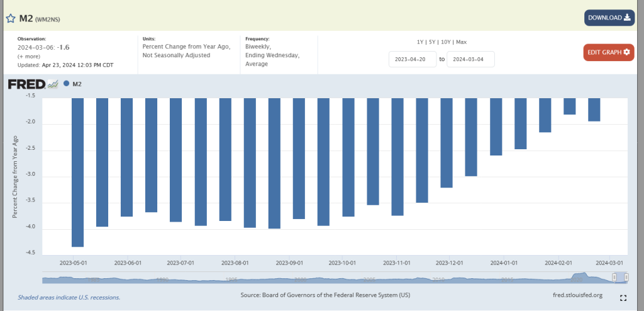The height and width of the screenshot is (311, 644).
Task: Click the start date field 2023-04-20
Action: [x=413, y=59]
